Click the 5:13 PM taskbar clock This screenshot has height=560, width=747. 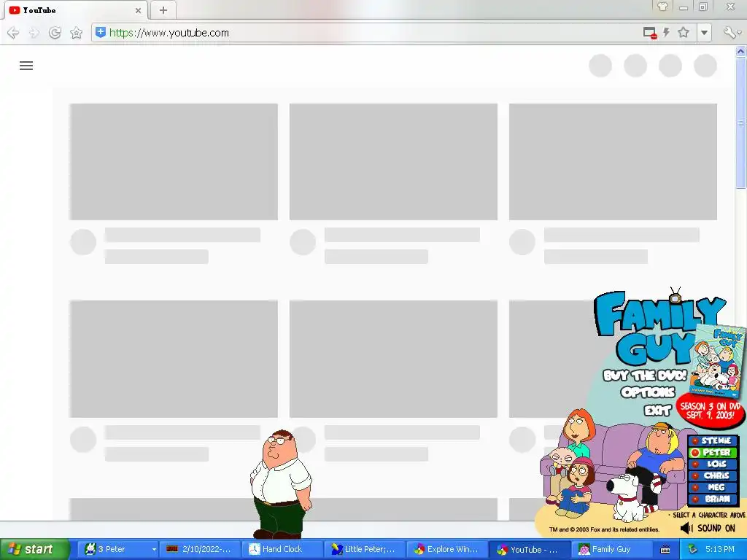tap(720, 550)
